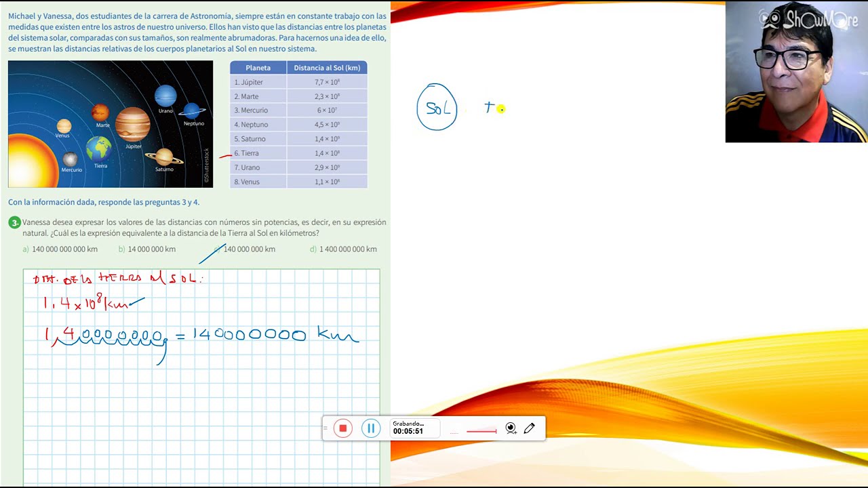
Task: Click Júpiter's distance value 7,7 × 10⁸
Action: click(327, 82)
